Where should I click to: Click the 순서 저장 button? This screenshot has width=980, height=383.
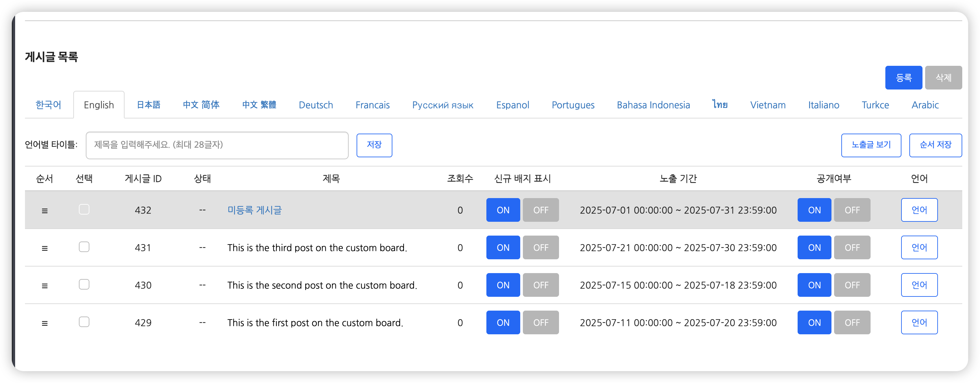(935, 145)
